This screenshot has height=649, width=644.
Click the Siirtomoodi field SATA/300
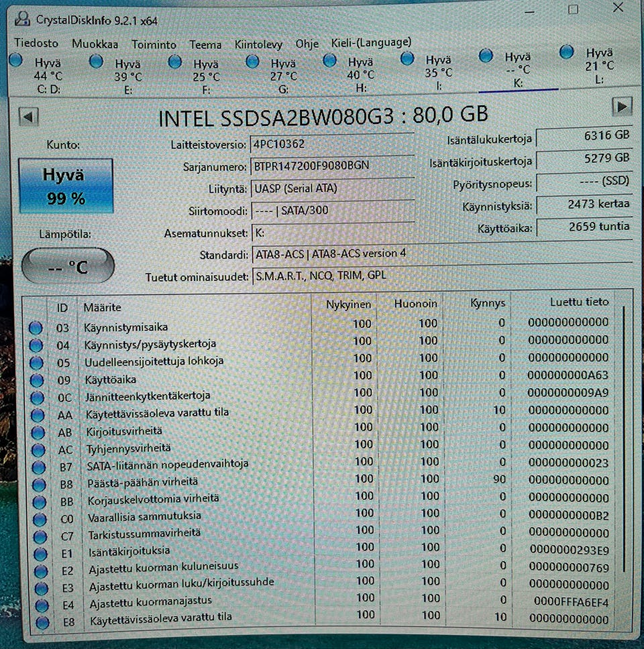coord(333,211)
